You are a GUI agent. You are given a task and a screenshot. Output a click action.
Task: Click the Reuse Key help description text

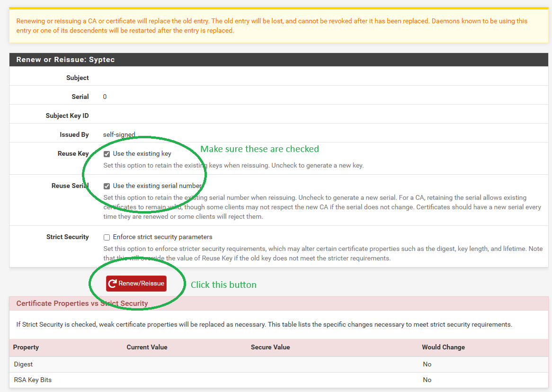tap(233, 166)
